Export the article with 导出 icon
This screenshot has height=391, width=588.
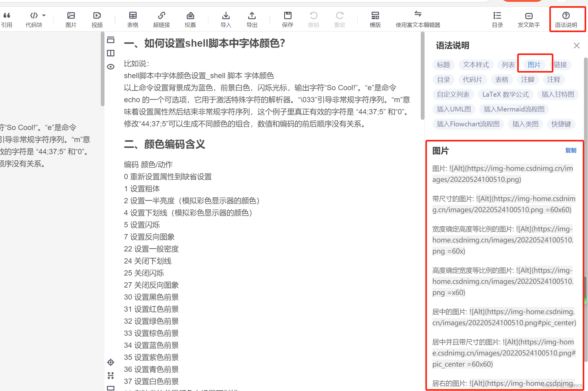tap(252, 19)
